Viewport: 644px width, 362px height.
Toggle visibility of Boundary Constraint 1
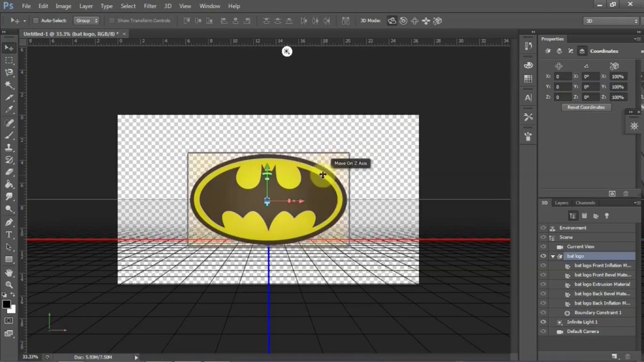543,313
